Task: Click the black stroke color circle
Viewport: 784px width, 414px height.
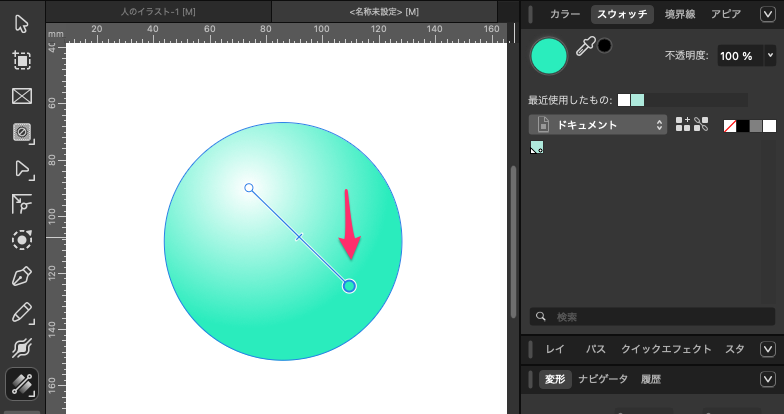Action: (x=605, y=45)
